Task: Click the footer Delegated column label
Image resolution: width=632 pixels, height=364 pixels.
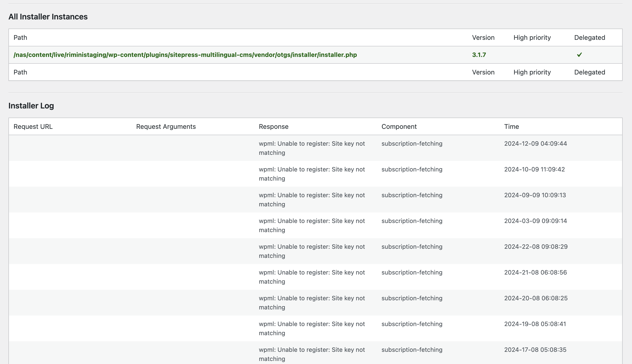Action: pos(590,72)
